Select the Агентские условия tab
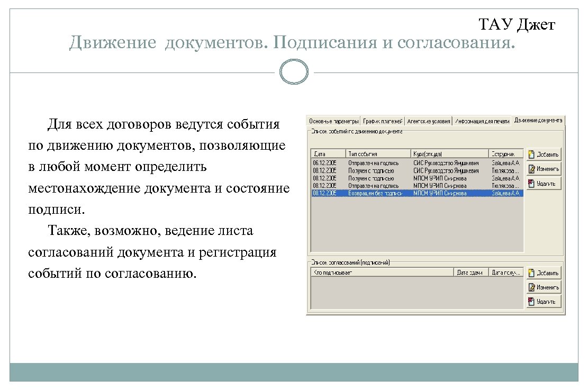This screenshot has height=390, width=588. (x=428, y=121)
